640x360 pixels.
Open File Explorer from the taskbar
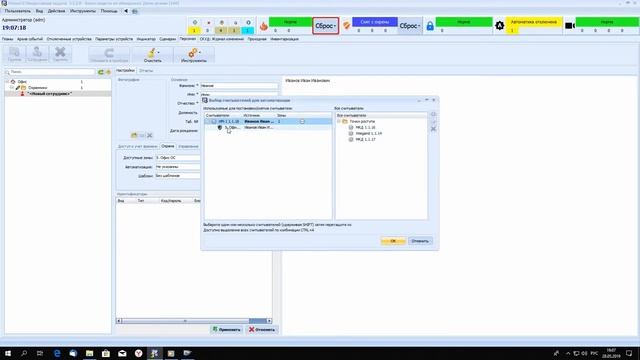pos(89,353)
